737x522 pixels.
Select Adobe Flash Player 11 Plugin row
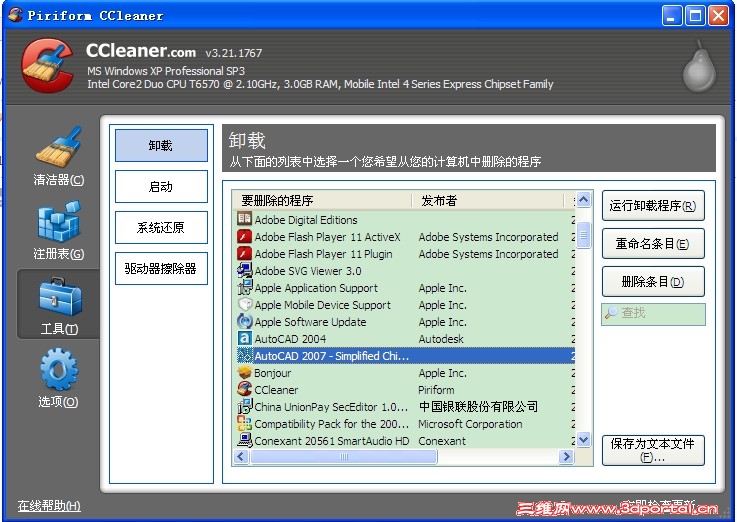(404, 253)
